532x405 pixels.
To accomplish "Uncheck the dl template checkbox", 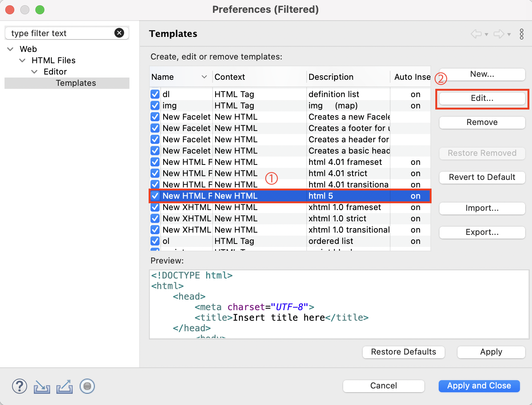I will pyautogui.click(x=155, y=94).
